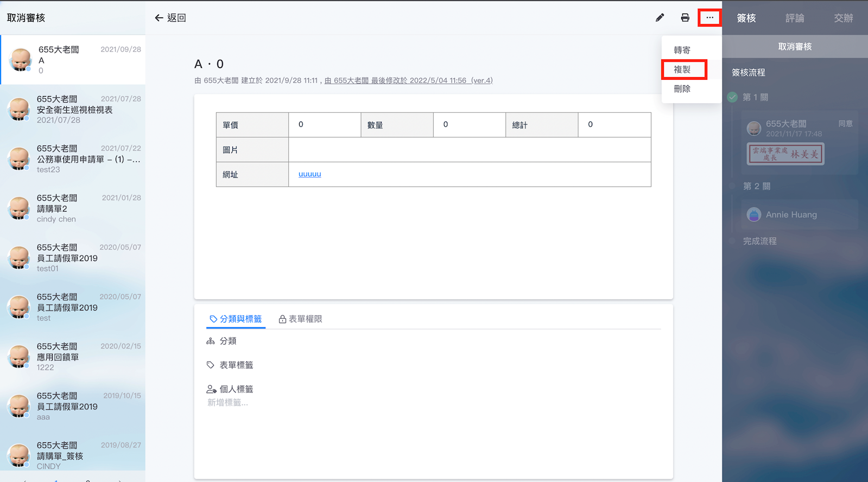Image resolution: width=868 pixels, height=482 pixels.
Task: Switch to the 評論 tab
Action: pos(795,18)
